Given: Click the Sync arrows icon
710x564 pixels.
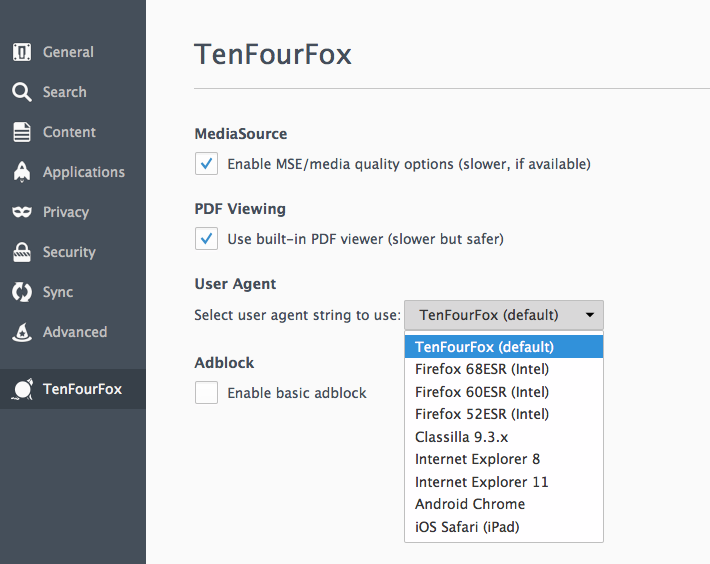Looking at the screenshot, I should point(22,292).
